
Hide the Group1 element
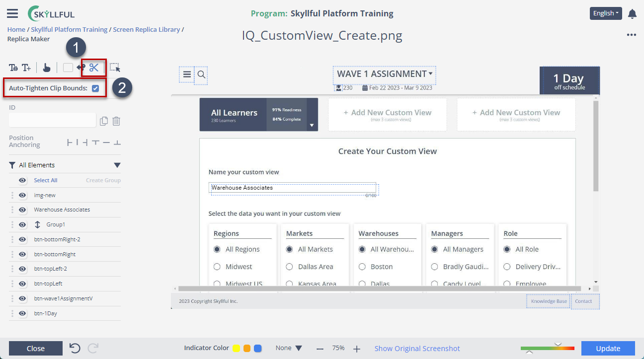(x=22, y=225)
